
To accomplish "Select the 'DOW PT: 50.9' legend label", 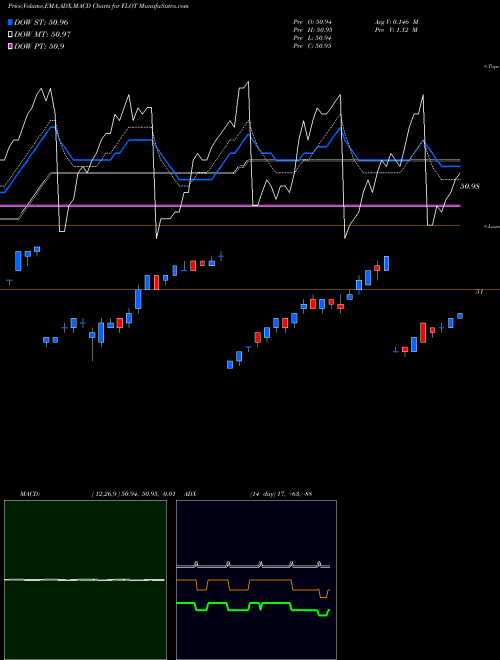I will (x=39, y=46).
